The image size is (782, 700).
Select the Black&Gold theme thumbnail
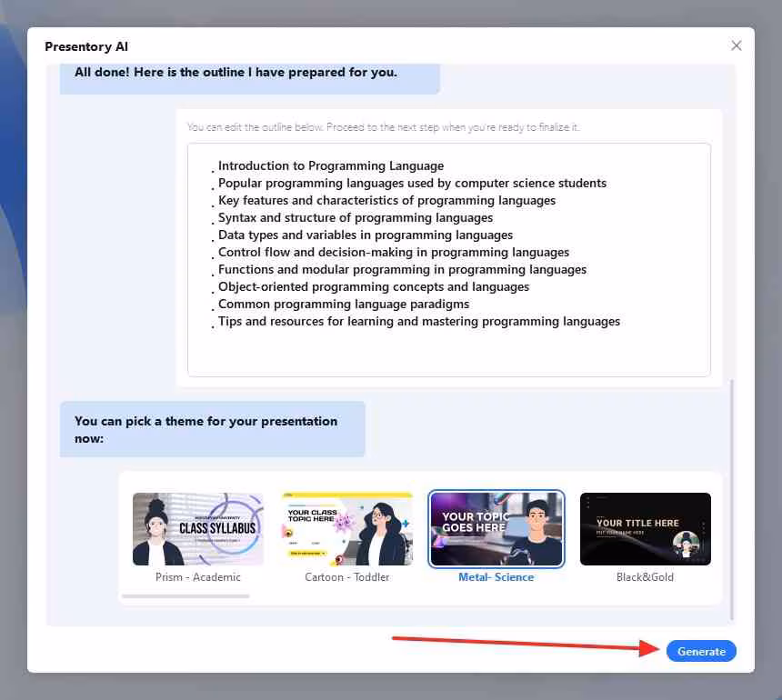646,529
